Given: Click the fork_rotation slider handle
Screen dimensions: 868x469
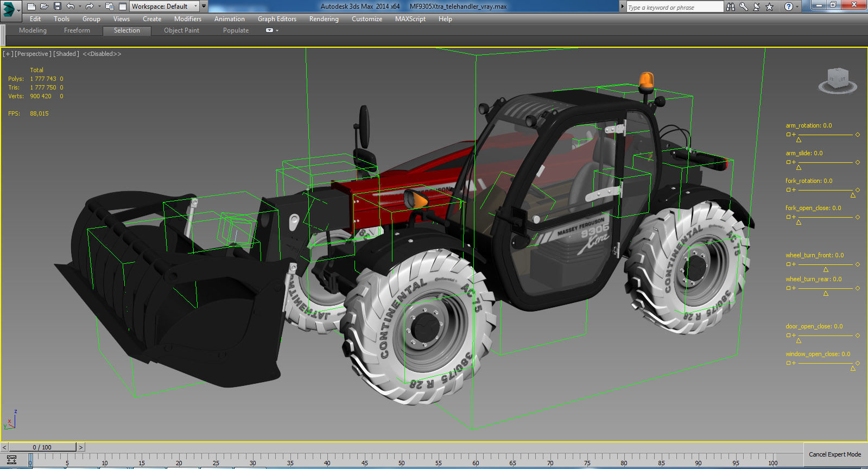Looking at the screenshot, I should coord(853,195).
